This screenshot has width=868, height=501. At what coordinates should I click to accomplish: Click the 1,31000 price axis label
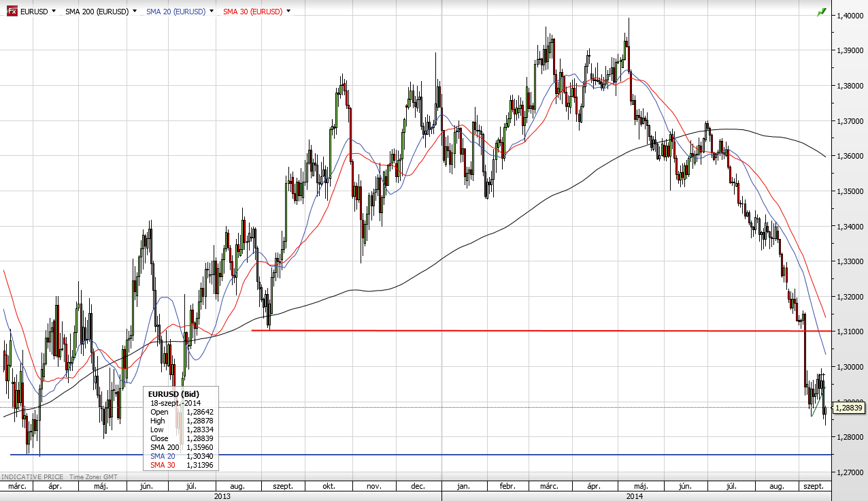(x=850, y=332)
